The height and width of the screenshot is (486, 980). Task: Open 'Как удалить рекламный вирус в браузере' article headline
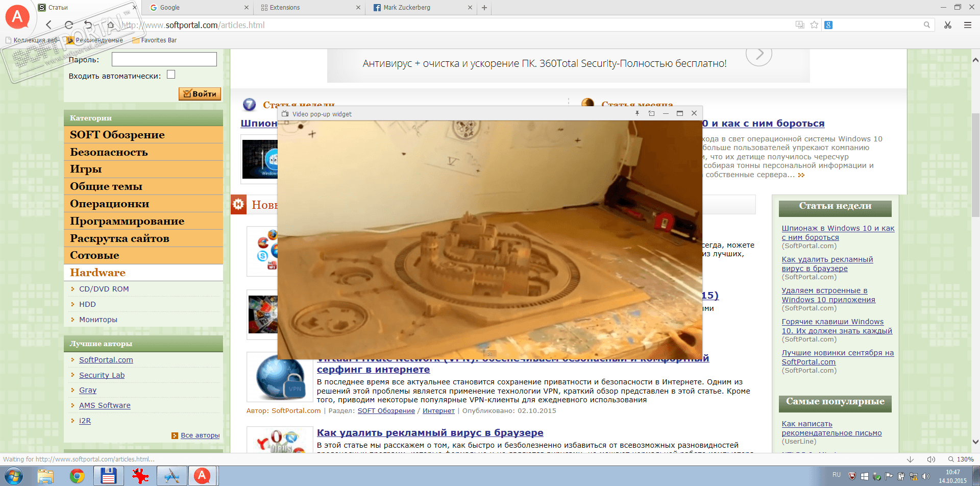(430, 433)
